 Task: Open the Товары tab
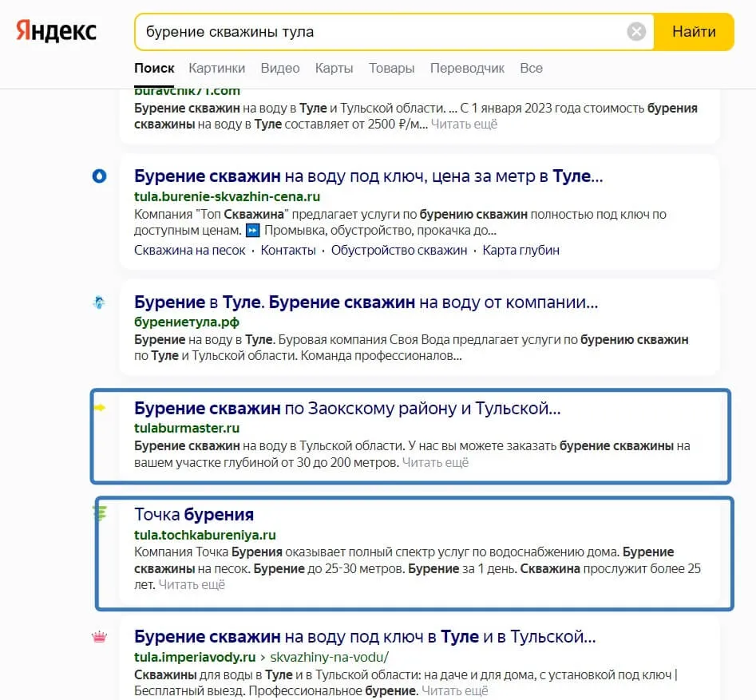tap(391, 68)
